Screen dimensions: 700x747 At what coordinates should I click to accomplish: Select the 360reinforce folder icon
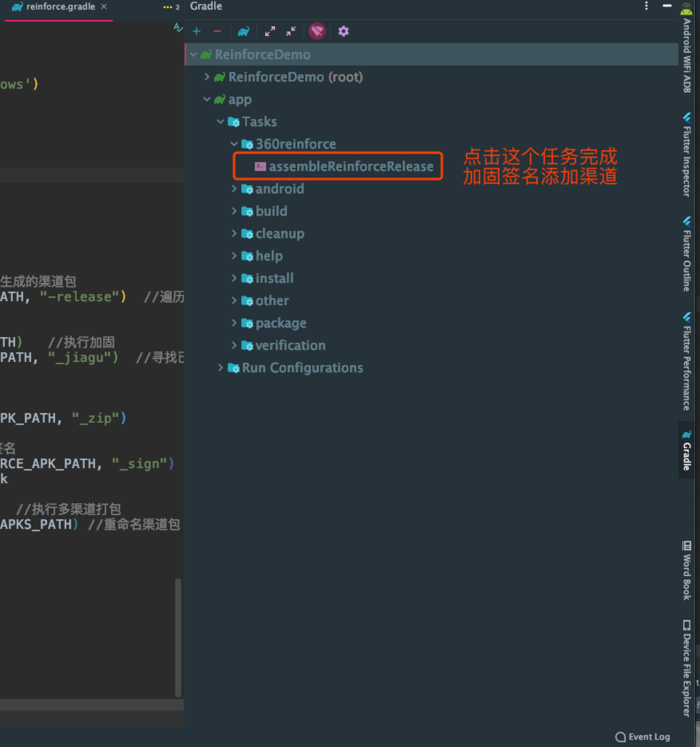247,144
